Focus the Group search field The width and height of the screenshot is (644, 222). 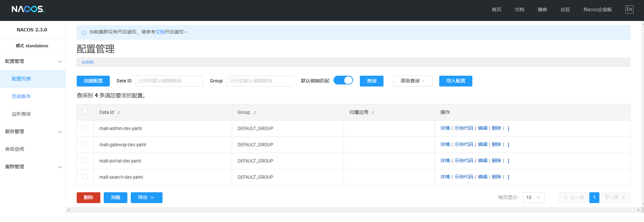coord(261,81)
